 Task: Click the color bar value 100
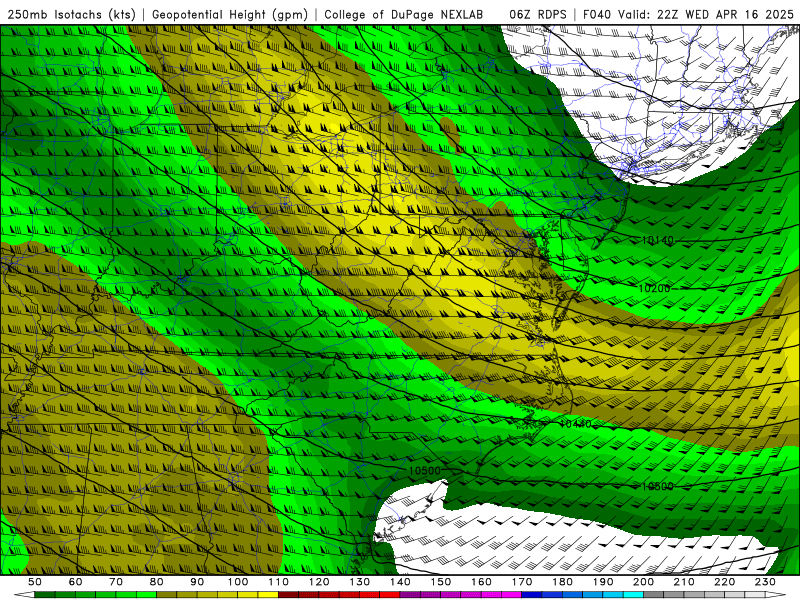(x=238, y=582)
